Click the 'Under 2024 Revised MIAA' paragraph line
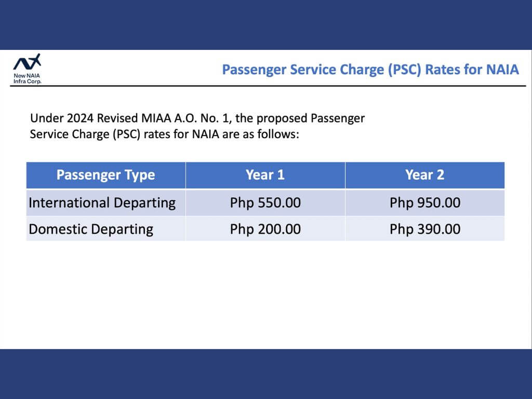Image resolution: width=532 pixels, height=399 pixels. click(x=197, y=118)
